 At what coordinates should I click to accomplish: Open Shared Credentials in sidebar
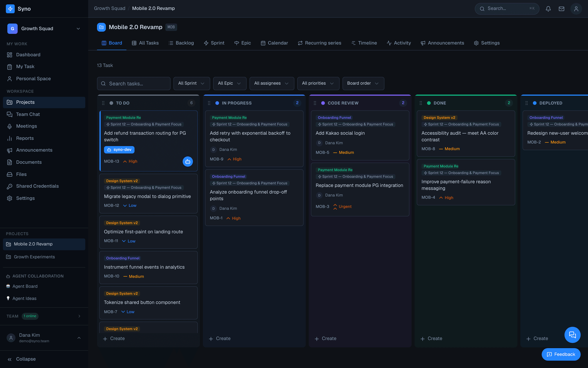44,186
